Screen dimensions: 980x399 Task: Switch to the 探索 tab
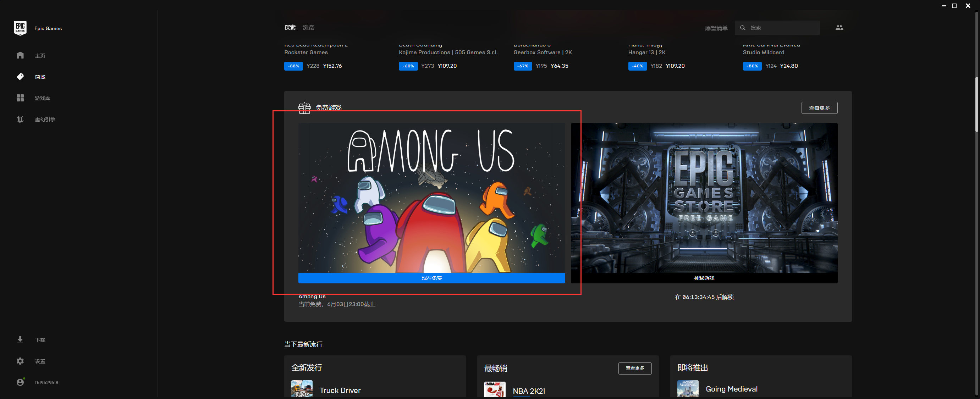tap(290, 28)
